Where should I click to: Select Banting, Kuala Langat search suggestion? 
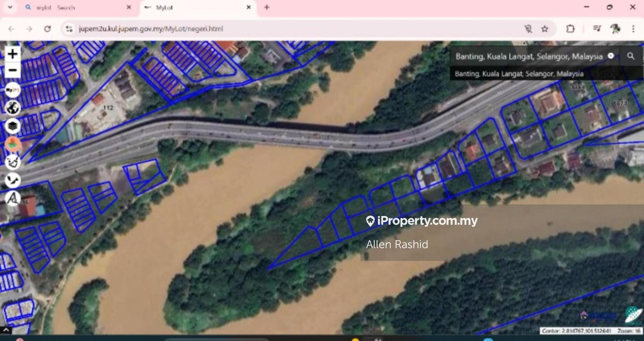coord(519,74)
